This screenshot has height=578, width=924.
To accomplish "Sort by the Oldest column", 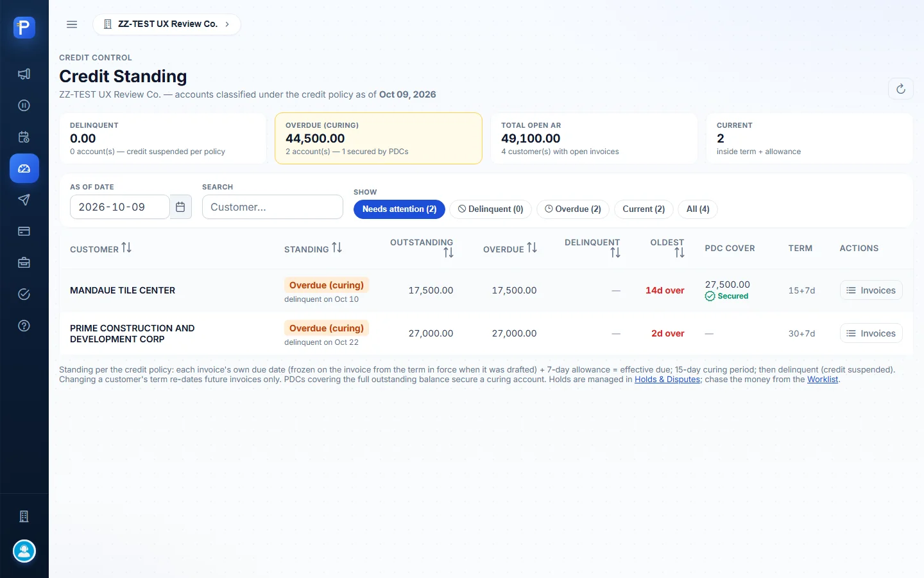I will [667, 247].
